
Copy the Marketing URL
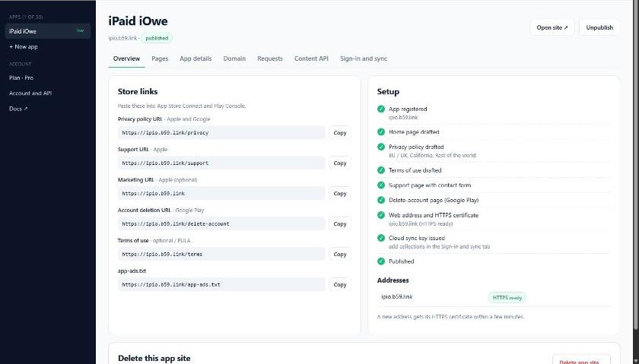[340, 194]
